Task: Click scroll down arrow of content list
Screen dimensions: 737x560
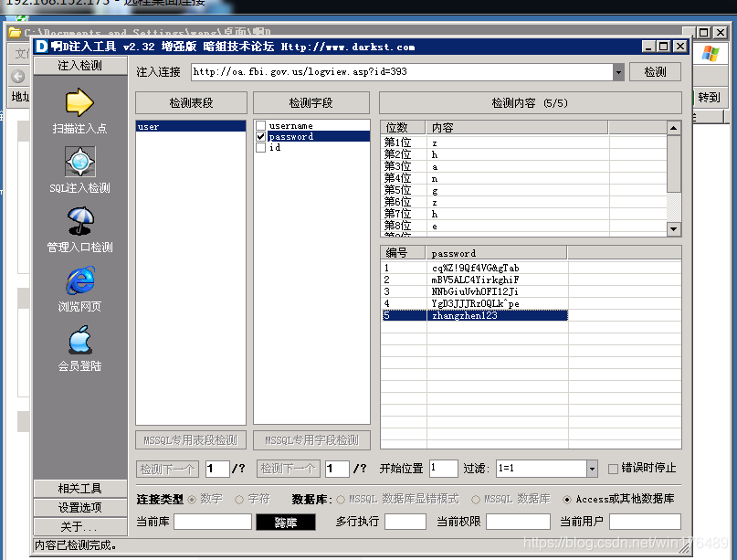Action: tap(674, 229)
